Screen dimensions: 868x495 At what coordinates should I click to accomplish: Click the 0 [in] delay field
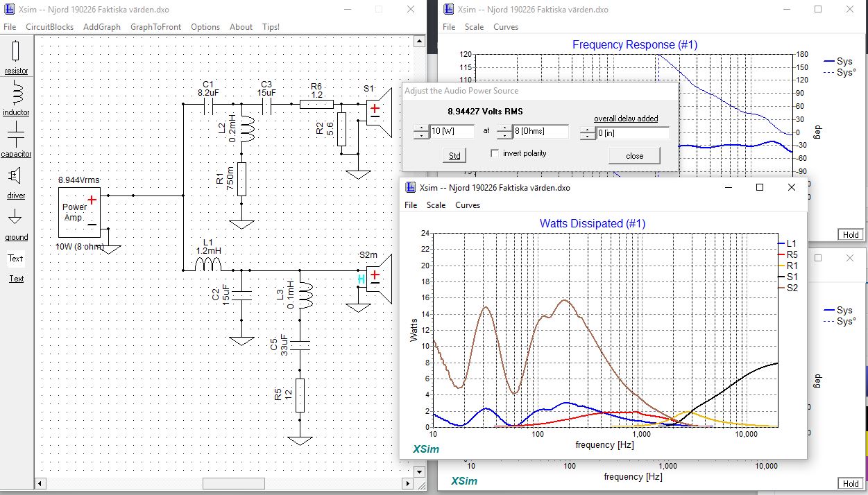pos(633,133)
